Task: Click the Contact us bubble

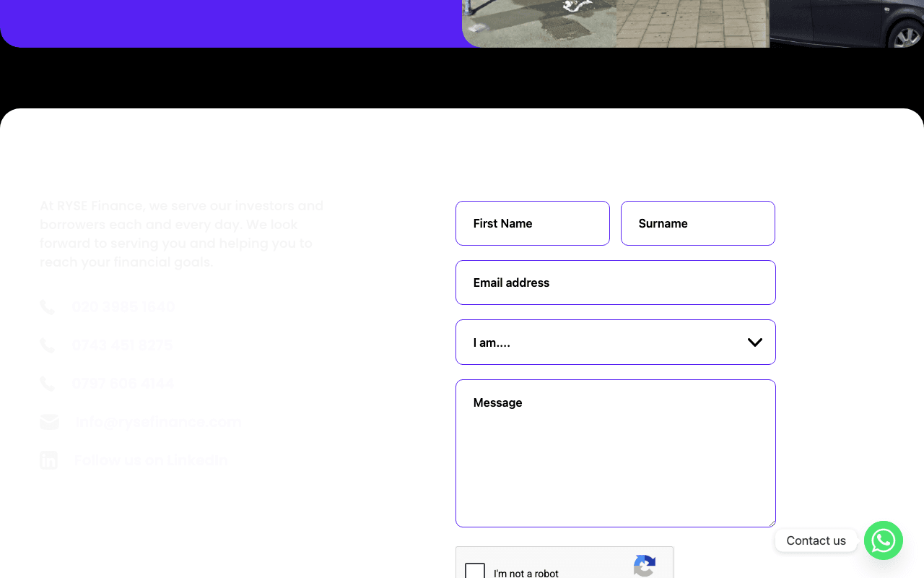Action: (x=816, y=540)
